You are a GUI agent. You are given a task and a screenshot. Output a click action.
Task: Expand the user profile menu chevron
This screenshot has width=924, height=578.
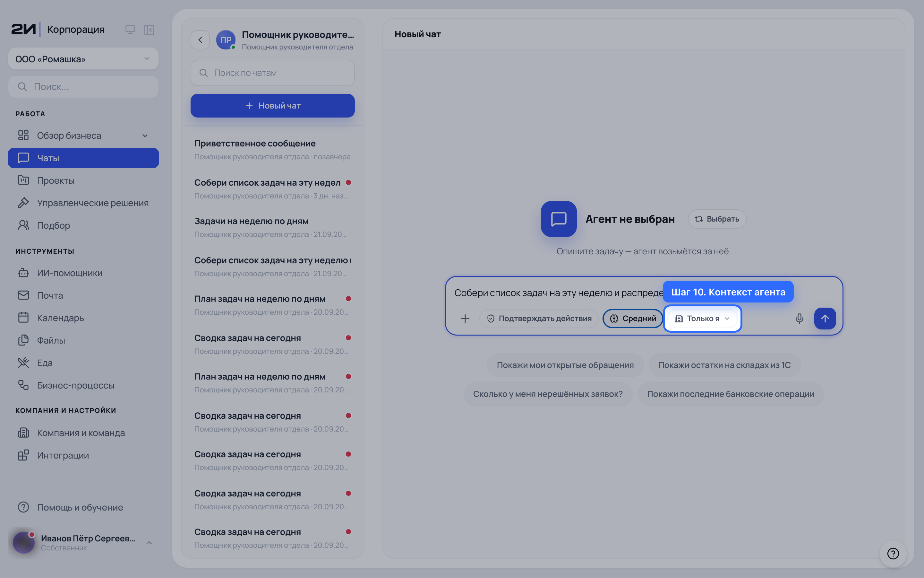149,543
